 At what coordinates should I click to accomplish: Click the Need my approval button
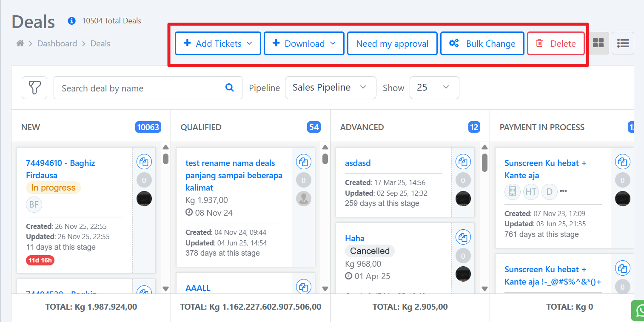tap(392, 43)
